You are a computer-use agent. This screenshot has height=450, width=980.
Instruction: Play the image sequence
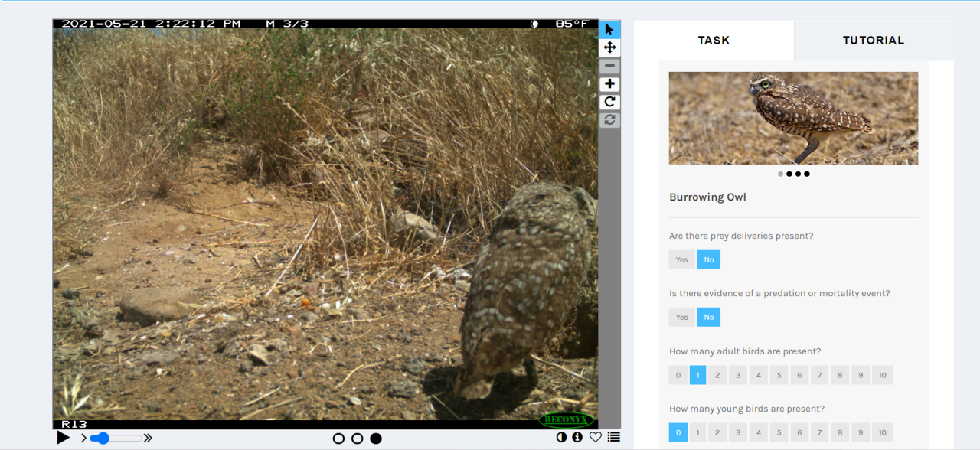click(63, 438)
